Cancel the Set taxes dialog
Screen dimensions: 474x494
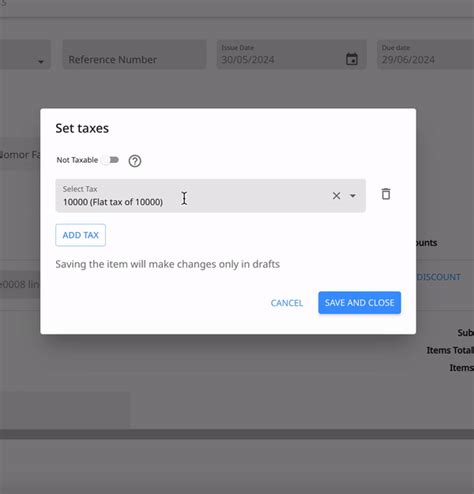pos(287,303)
